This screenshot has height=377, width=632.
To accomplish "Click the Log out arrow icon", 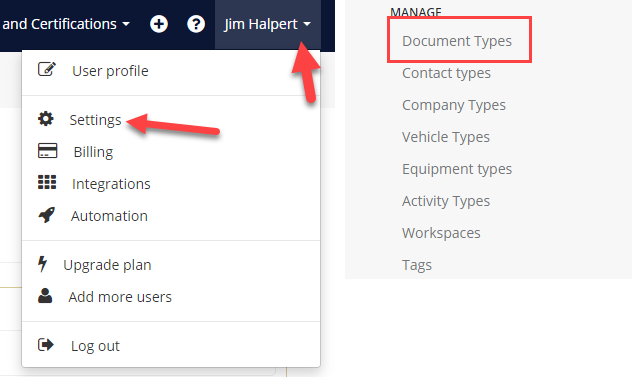I will point(46,345).
